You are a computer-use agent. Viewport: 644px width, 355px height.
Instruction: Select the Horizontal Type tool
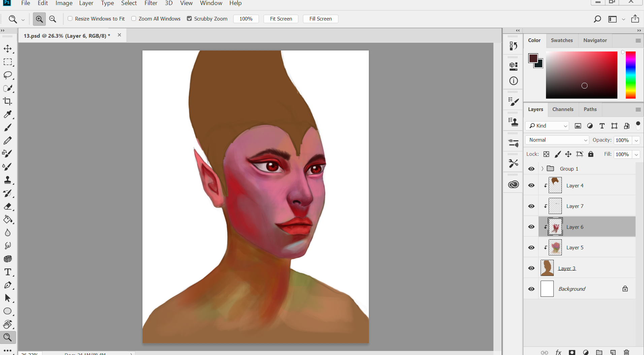[7, 272]
